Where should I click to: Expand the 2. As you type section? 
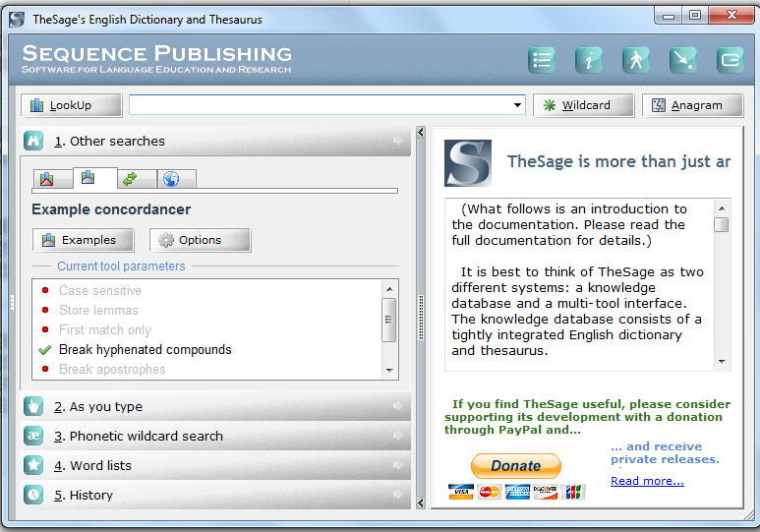pos(215,406)
